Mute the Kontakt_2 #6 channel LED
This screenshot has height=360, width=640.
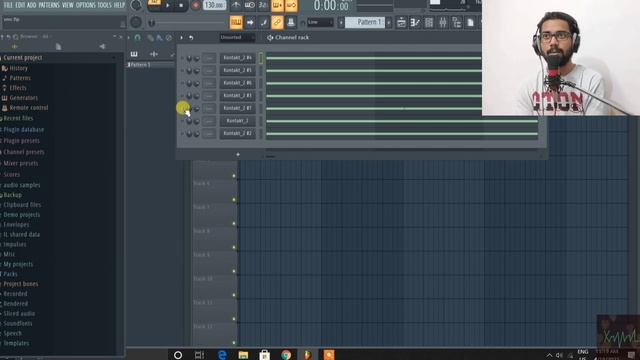pyautogui.click(x=182, y=83)
